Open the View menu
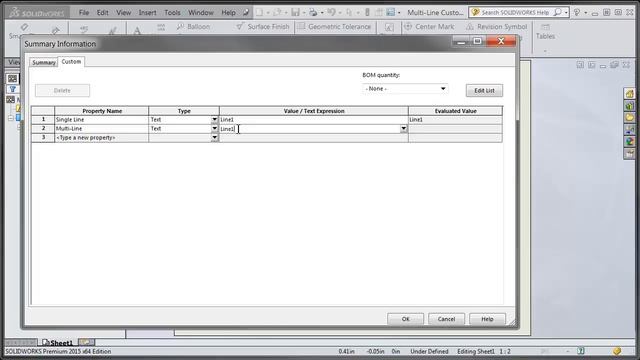 coord(123,13)
